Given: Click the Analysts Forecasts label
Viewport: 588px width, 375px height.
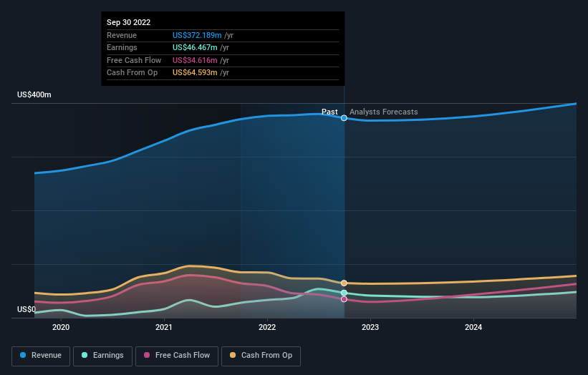Looking at the screenshot, I should [384, 112].
